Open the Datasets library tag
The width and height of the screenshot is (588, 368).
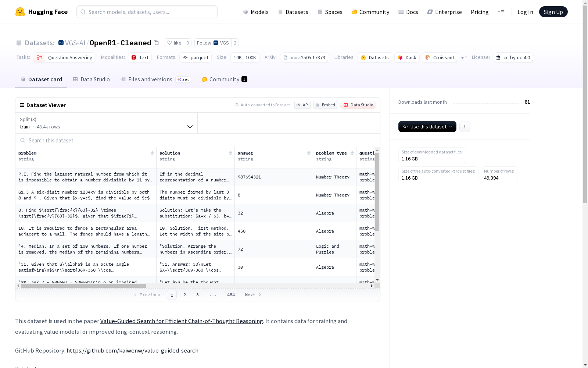pyautogui.click(x=375, y=57)
